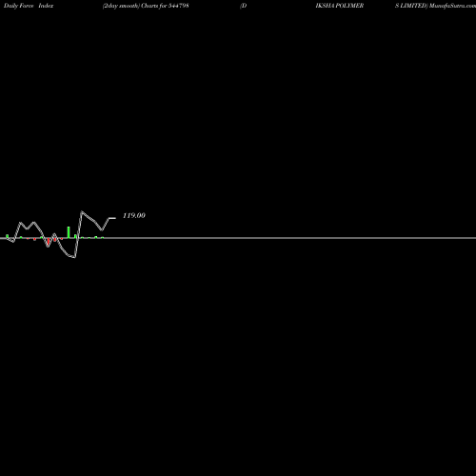Click the tallest green force index bar

coord(69,232)
